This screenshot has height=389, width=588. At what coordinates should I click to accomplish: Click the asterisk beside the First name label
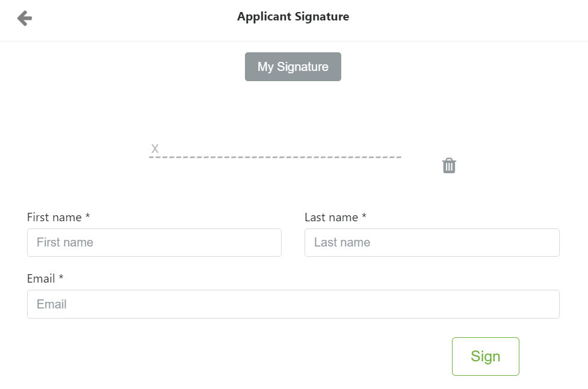[x=87, y=216]
